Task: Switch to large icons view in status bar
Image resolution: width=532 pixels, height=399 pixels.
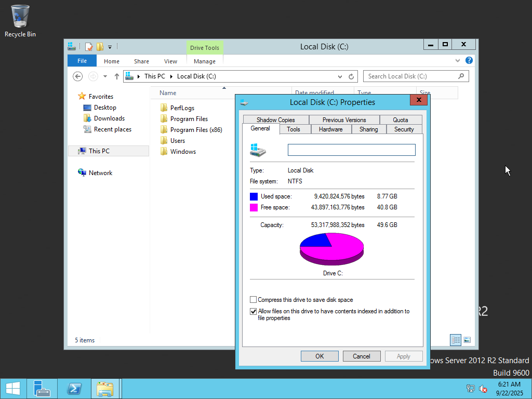Action: pos(467,340)
